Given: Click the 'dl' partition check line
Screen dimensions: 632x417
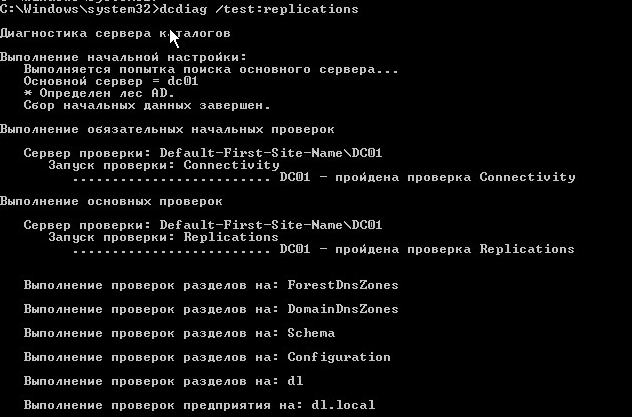Looking at the screenshot, I should [163, 381].
